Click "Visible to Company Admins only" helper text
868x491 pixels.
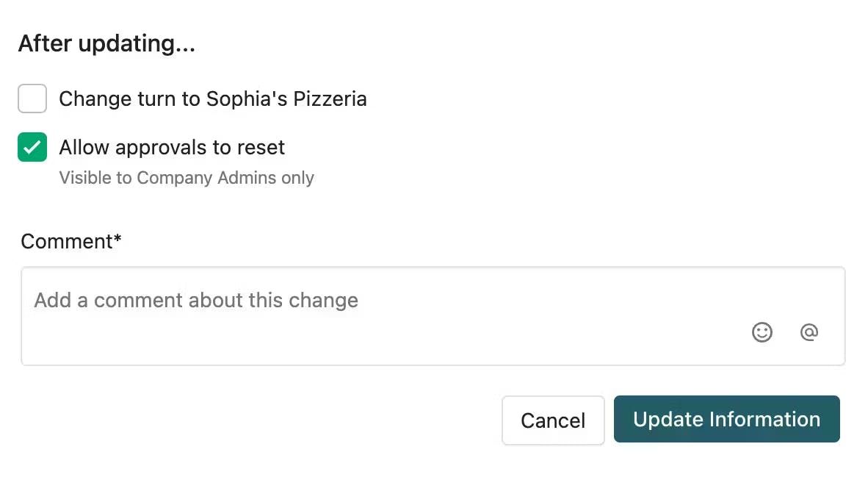click(x=187, y=178)
